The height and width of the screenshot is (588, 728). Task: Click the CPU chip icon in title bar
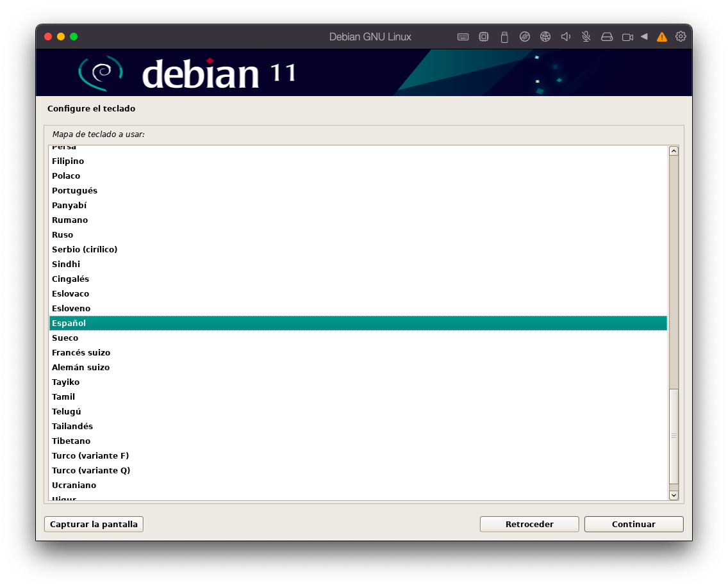coord(484,37)
